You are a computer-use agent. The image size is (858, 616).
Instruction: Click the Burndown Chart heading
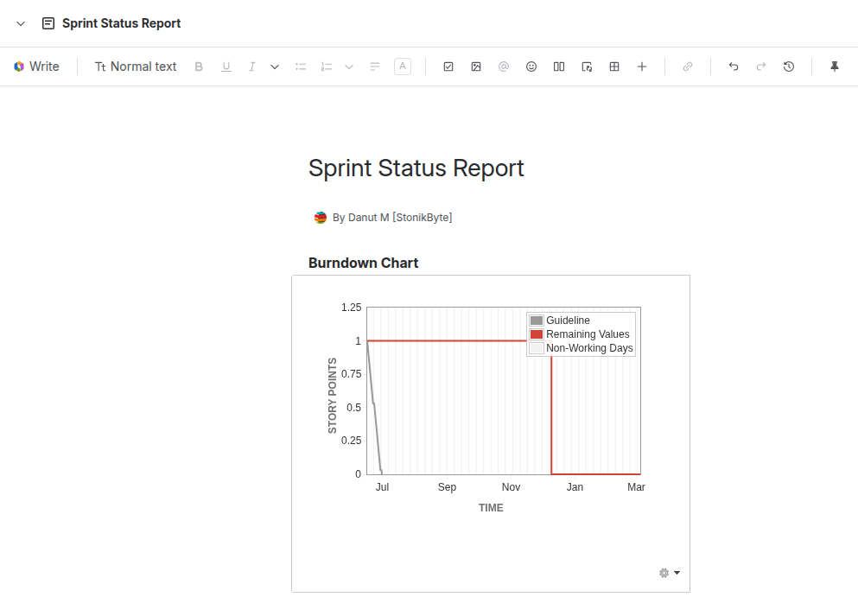coord(364,264)
